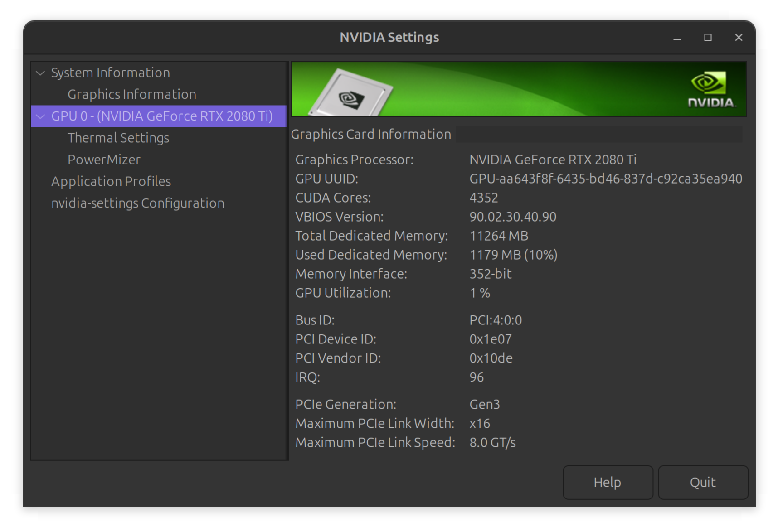Click the VBIOS Version value
Image resolution: width=778 pixels, height=532 pixels.
(512, 217)
